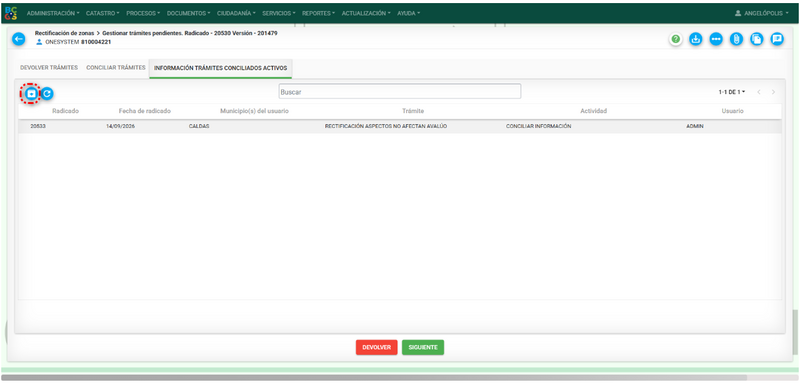This screenshot has width=800, height=385.
Task: Open the ADMINISTRACIÓN menu
Action: [x=53, y=13]
